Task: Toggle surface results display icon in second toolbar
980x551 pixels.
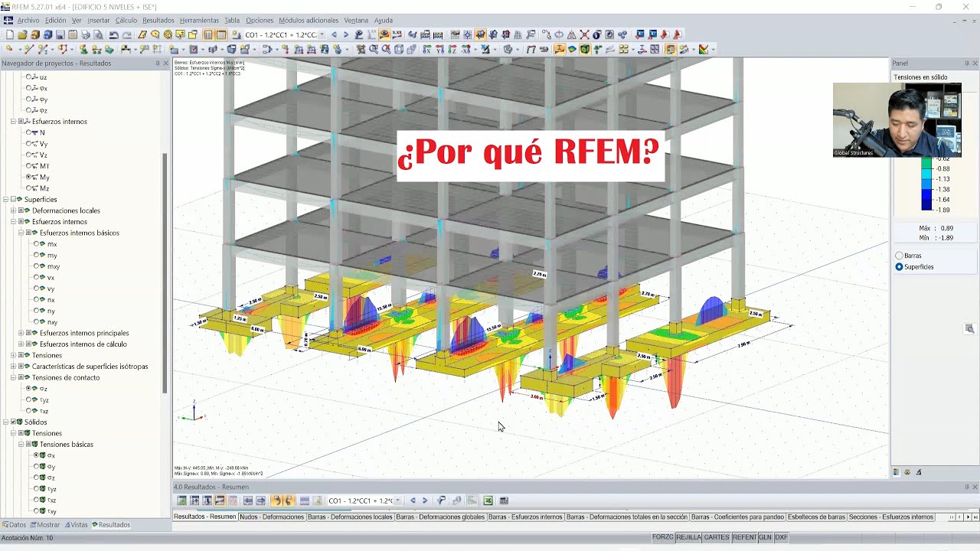Action: coord(572,49)
